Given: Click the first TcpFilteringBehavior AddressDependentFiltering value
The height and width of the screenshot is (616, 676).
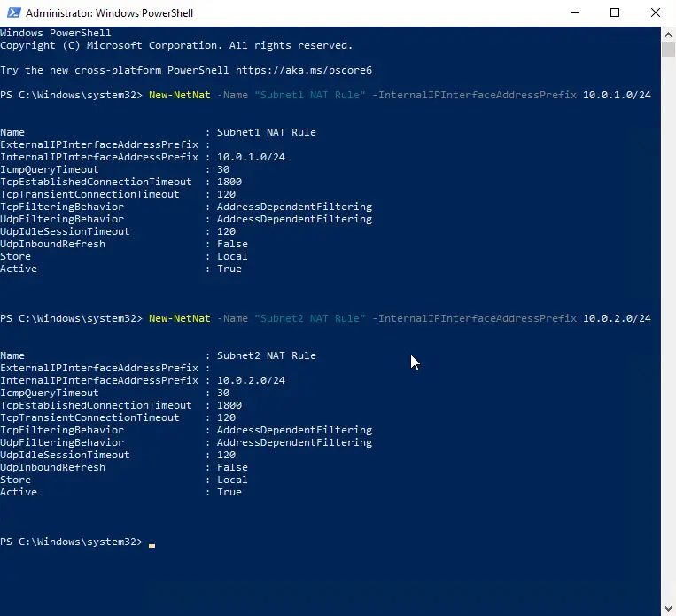Looking at the screenshot, I should (x=294, y=207).
